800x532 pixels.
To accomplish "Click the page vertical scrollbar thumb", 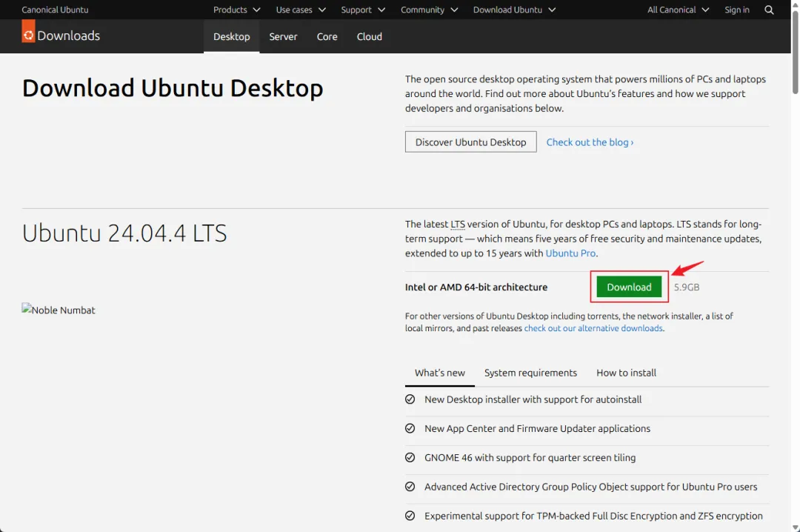I will (x=796, y=51).
